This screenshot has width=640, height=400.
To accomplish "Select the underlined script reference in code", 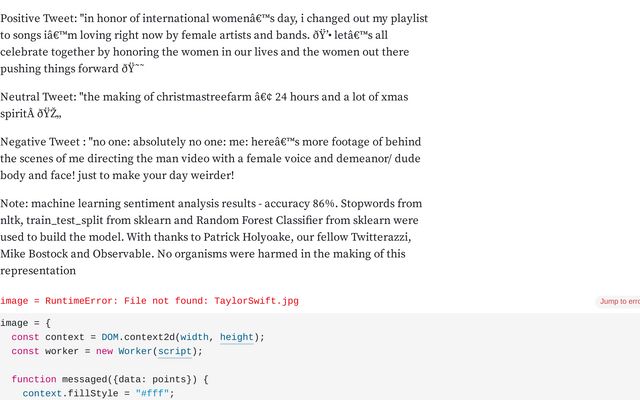I will click(x=175, y=351).
